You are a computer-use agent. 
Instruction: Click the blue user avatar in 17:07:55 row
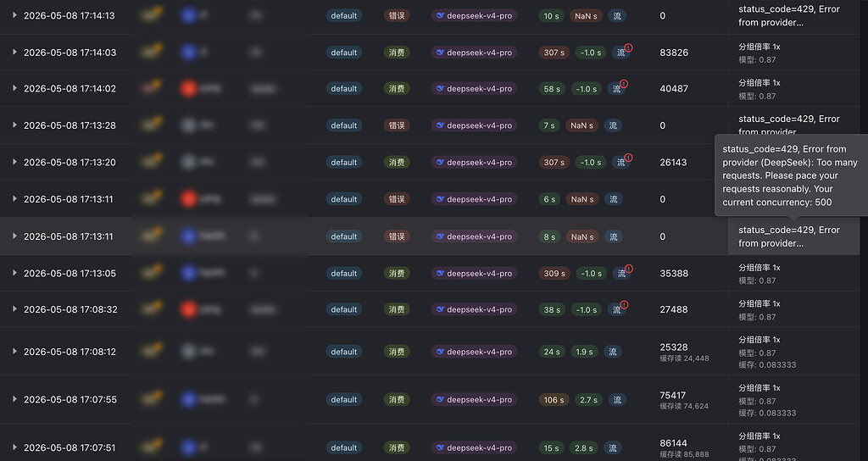pyautogui.click(x=189, y=399)
